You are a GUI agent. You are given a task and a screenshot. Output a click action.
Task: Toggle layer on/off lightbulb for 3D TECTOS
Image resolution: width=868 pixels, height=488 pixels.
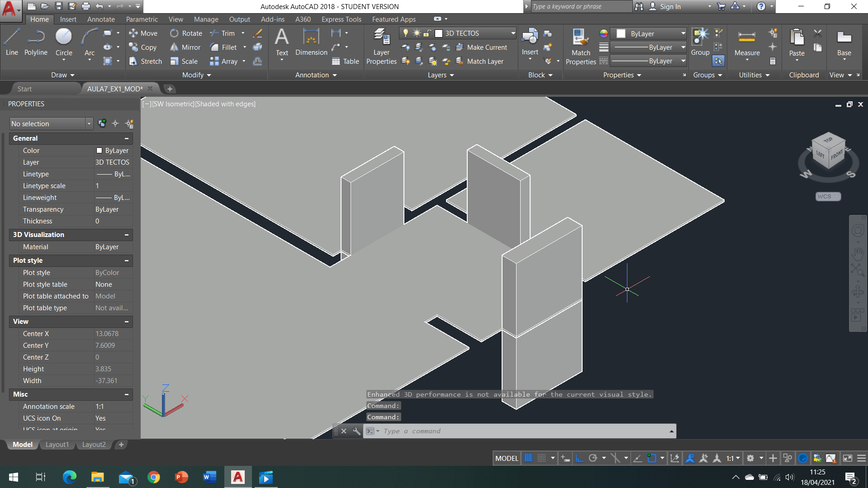[406, 33]
